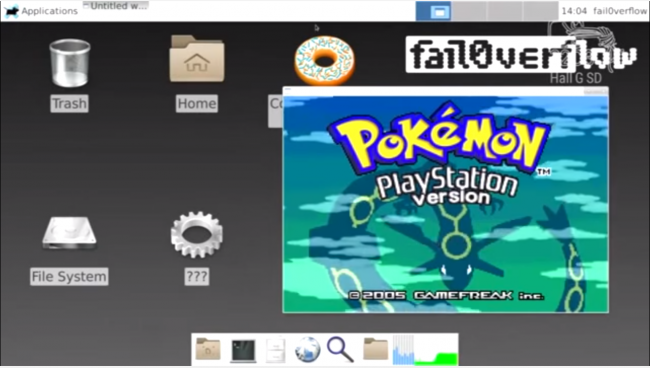Switch to the second workspace
The width and height of the screenshot is (650, 368).
tap(469, 11)
